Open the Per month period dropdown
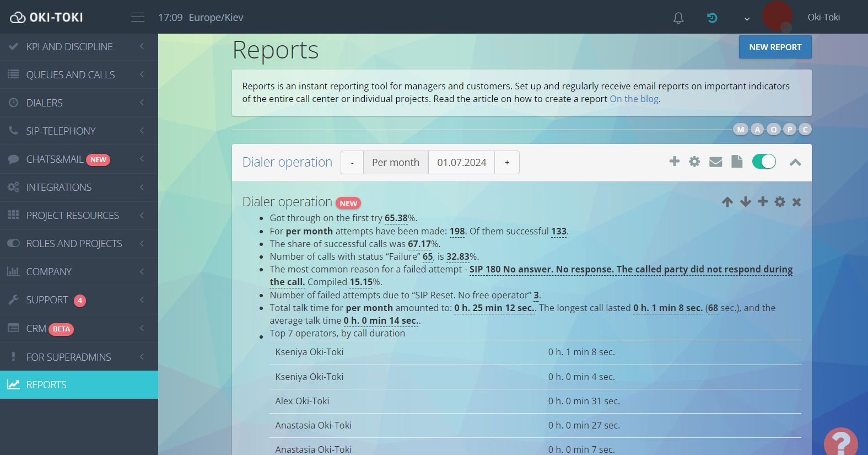 tap(395, 163)
